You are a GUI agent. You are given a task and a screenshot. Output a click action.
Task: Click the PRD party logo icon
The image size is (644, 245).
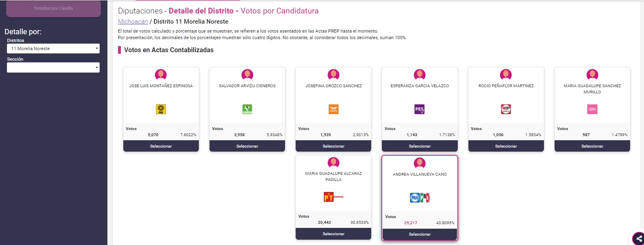tap(161, 109)
